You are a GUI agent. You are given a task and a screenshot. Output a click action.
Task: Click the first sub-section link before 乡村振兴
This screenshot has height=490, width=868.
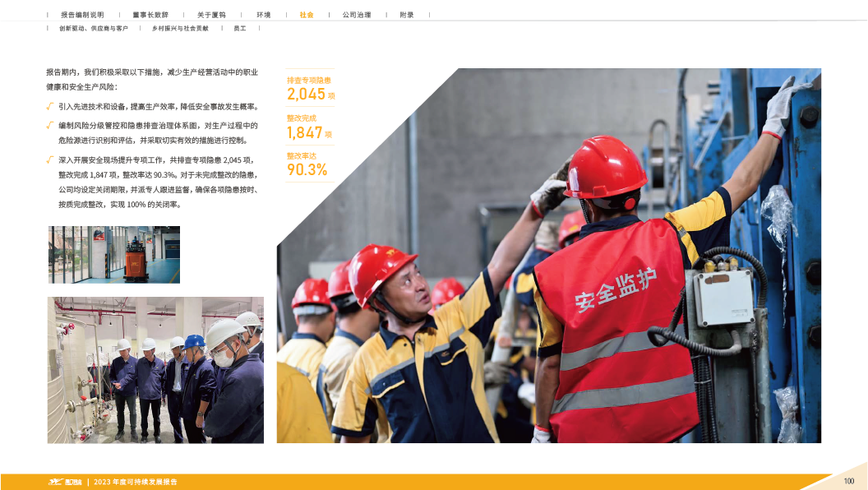[93, 28]
